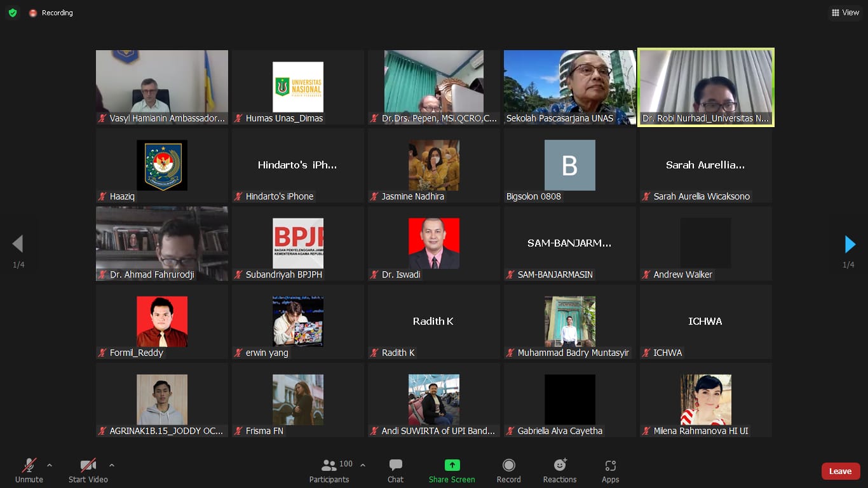Open the Apps panel
Viewport: 868px width, 488px height.
click(610, 470)
